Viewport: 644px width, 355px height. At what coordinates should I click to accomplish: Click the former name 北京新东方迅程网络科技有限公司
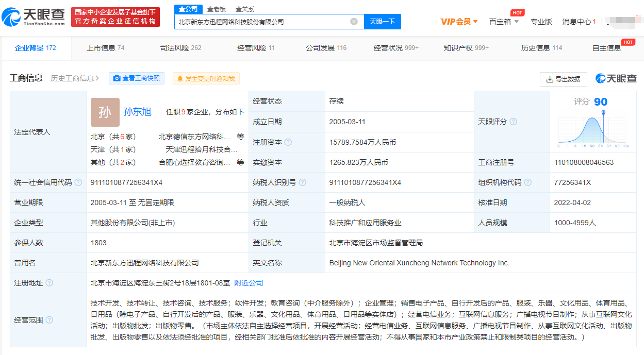[144, 263]
